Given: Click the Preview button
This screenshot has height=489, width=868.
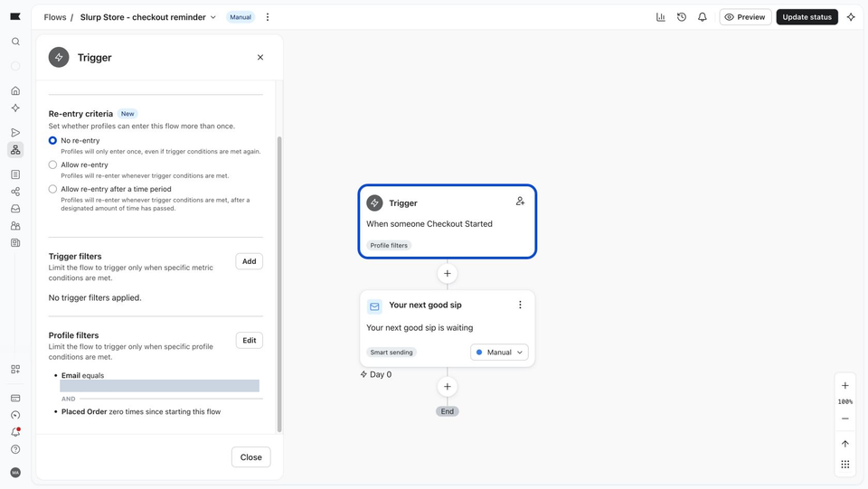Looking at the screenshot, I should 745,17.
